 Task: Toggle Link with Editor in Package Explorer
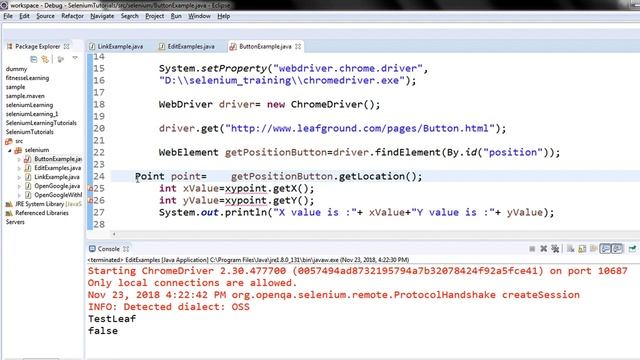click(45, 59)
